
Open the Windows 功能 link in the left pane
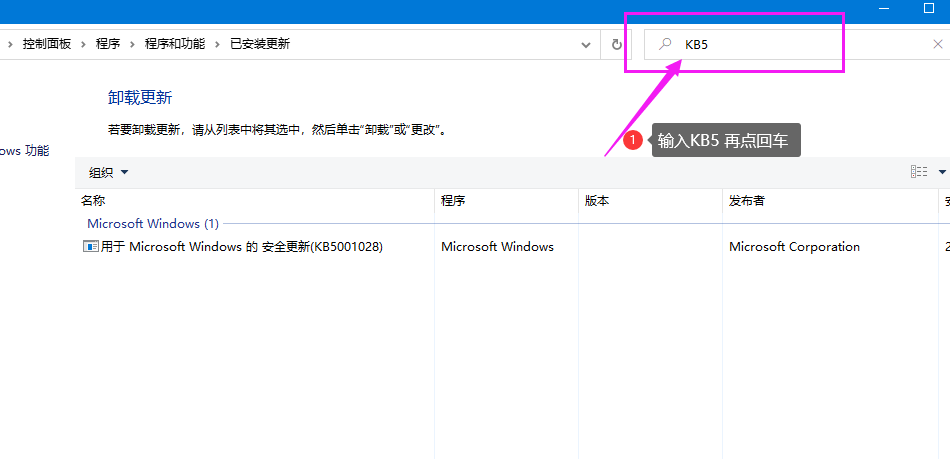(x=24, y=151)
